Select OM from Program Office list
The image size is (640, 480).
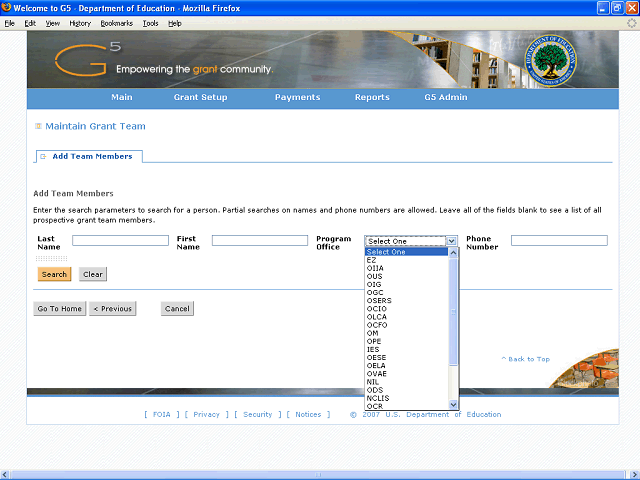(407, 333)
